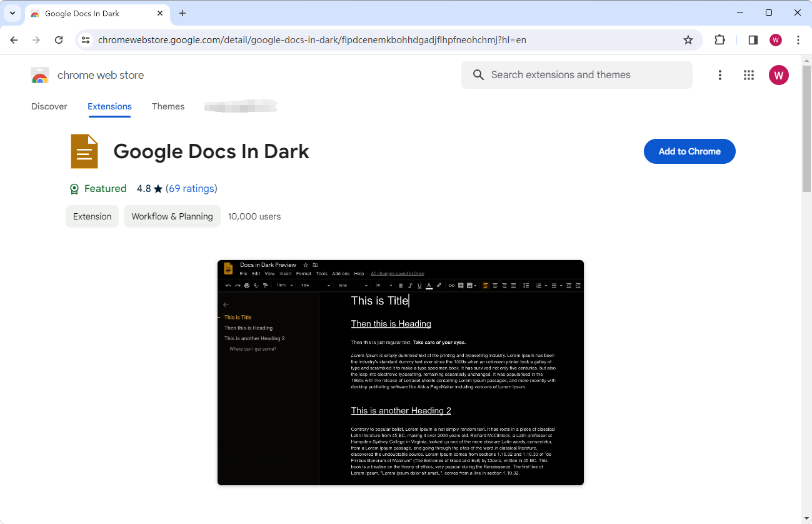Click the dark mode preview screenshot

coord(400,372)
